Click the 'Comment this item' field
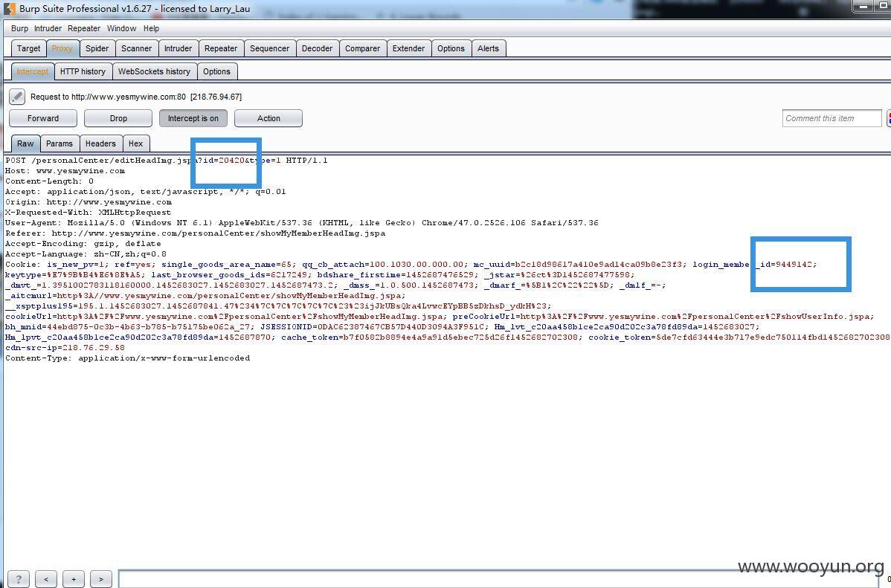This screenshot has width=891, height=588. pos(832,118)
